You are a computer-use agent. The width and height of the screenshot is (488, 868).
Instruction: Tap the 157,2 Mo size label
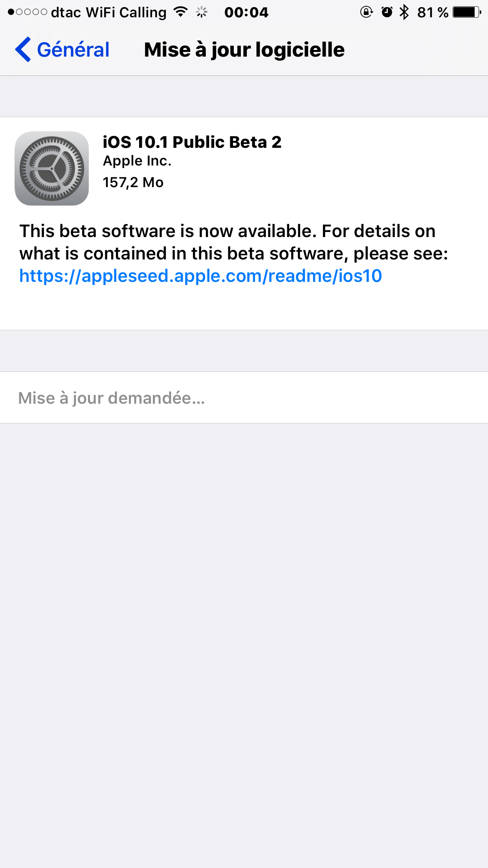click(x=133, y=182)
